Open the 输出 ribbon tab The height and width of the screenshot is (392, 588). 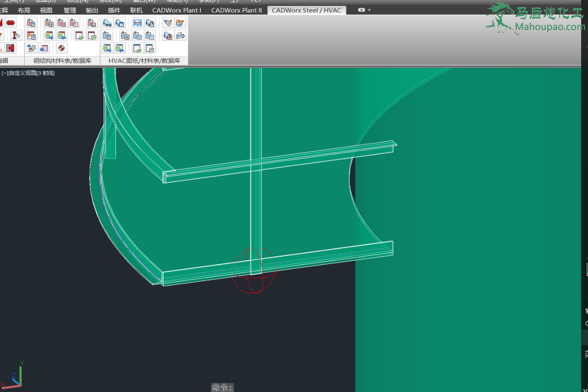point(92,10)
